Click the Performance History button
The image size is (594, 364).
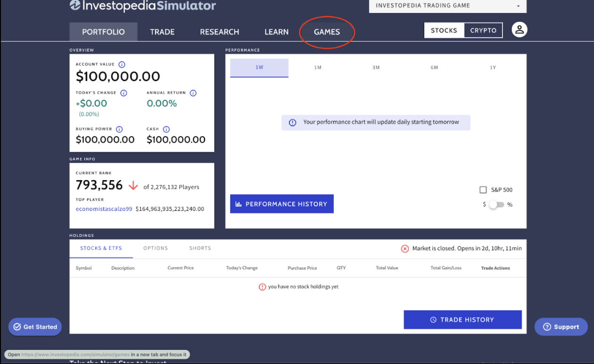point(282,204)
